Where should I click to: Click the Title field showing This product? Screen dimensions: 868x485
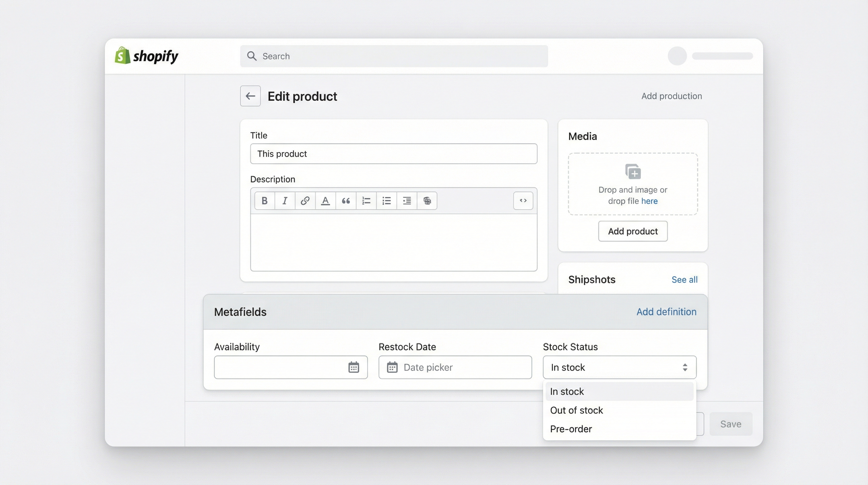(394, 154)
